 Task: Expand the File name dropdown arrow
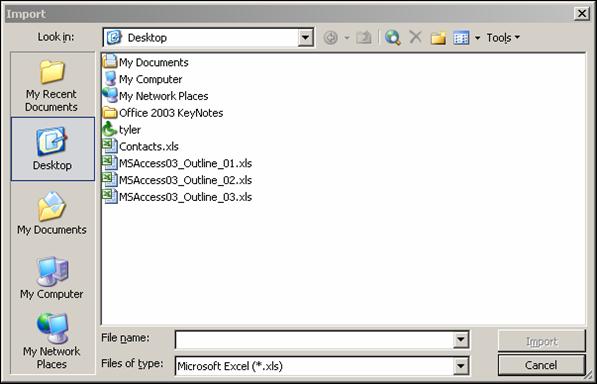coord(461,339)
